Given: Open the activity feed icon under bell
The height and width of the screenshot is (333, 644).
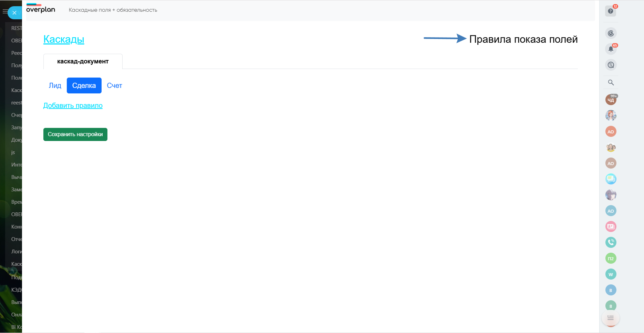Looking at the screenshot, I should click(611, 65).
